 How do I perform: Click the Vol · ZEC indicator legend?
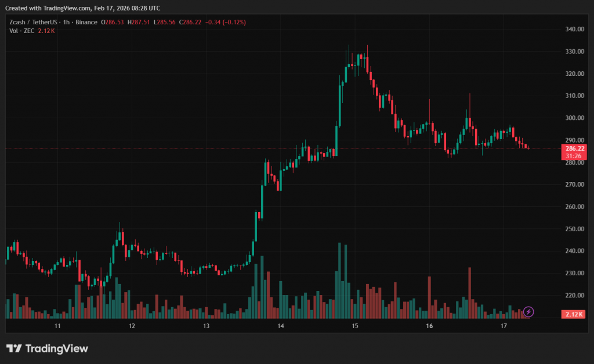22,30
